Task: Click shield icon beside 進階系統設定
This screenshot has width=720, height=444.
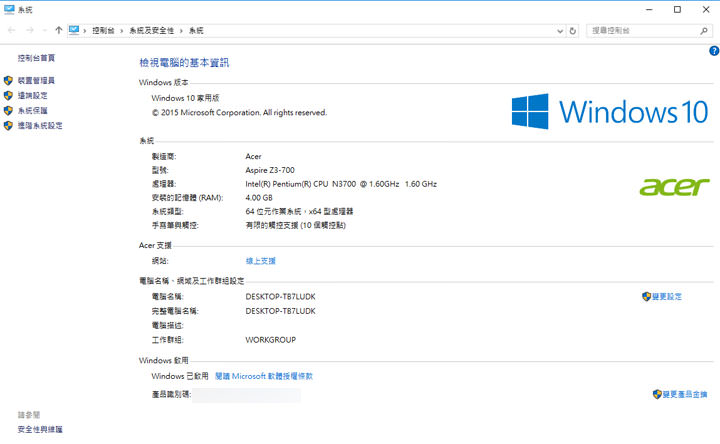Action: pos(8,125)
